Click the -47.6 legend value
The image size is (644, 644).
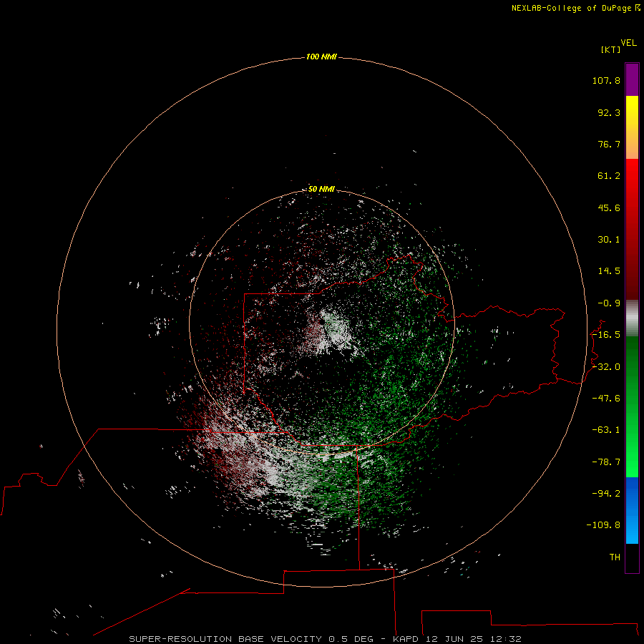[606, 399]
